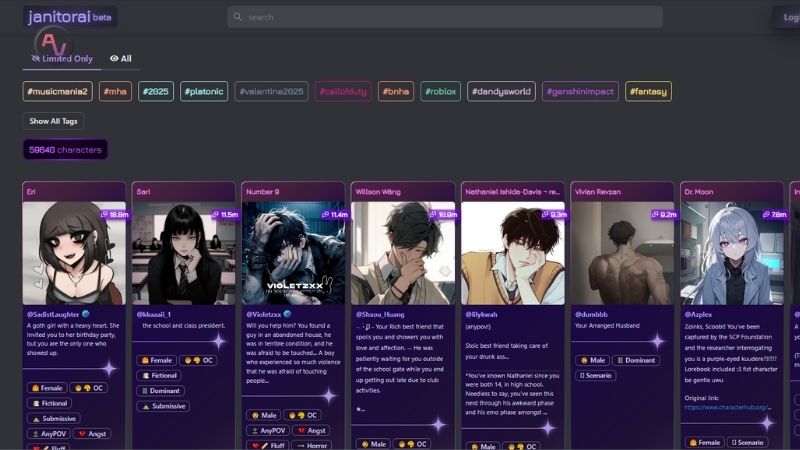Click the Angst tag on Number 9's card
Image resolution: width=800 pixels, height=450 pixels.
[311, 431]
